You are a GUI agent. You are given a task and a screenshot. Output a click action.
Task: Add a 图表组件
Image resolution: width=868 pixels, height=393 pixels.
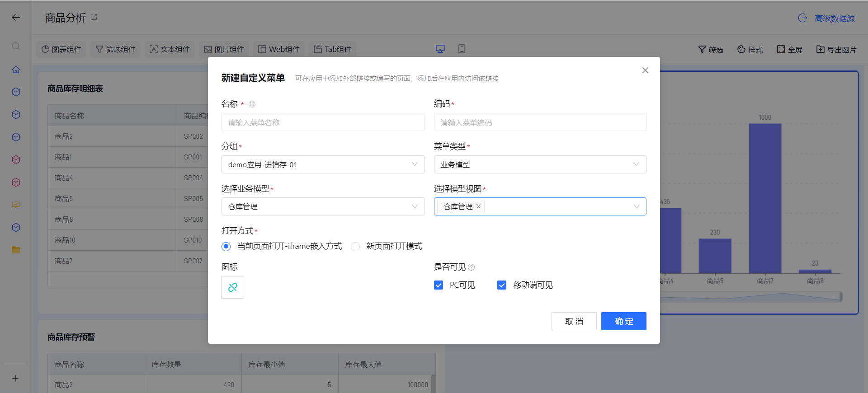pos(61,49)
